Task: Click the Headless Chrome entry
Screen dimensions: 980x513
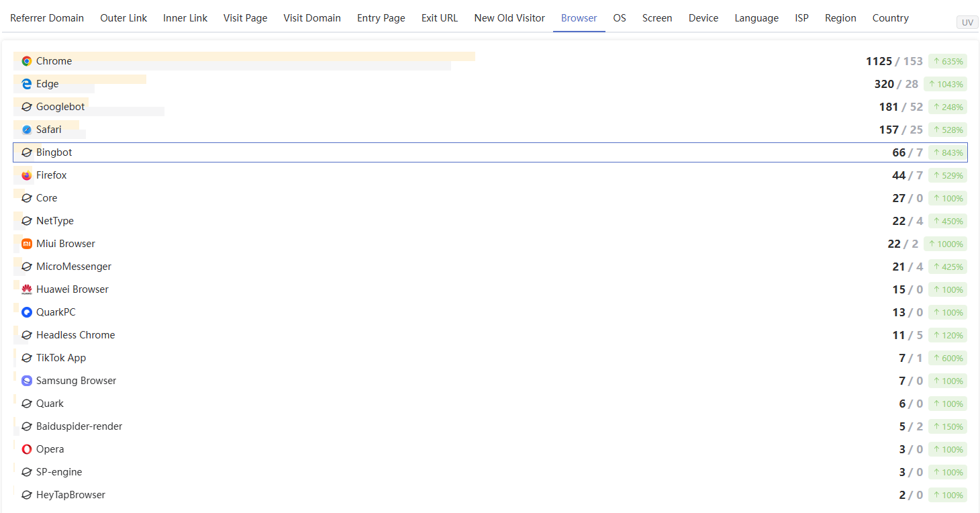Action: (75, 335)
